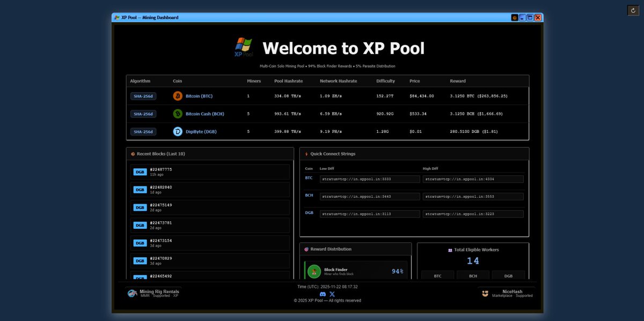Open recent block #22473154

pos(210,243)
